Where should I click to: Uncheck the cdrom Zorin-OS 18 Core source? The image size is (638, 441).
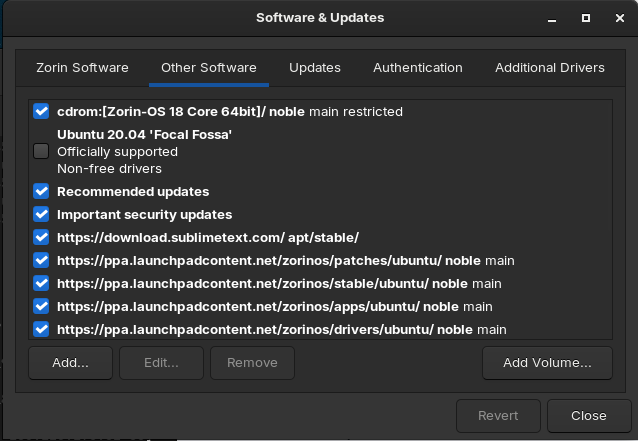point(41,112)
